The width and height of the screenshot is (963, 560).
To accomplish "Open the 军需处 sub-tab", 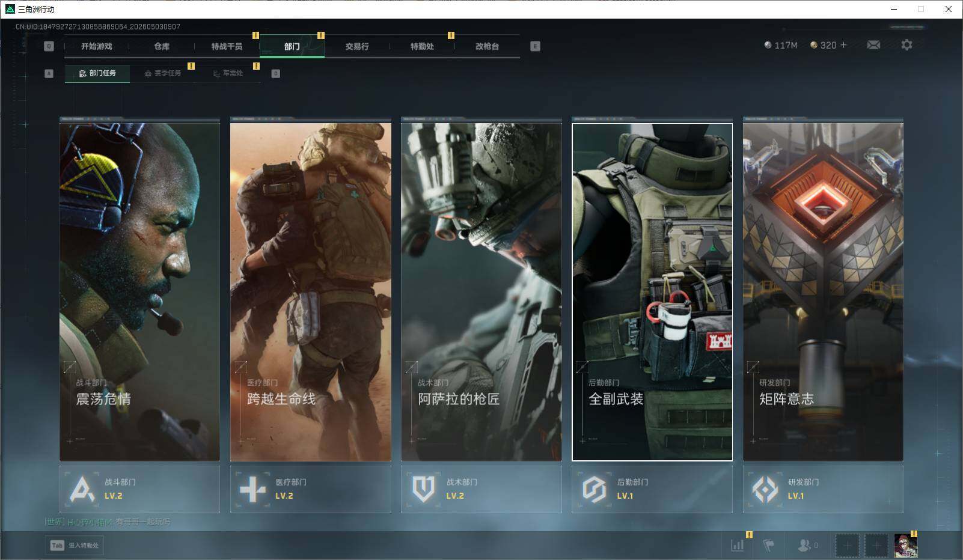I will point(228,73).
